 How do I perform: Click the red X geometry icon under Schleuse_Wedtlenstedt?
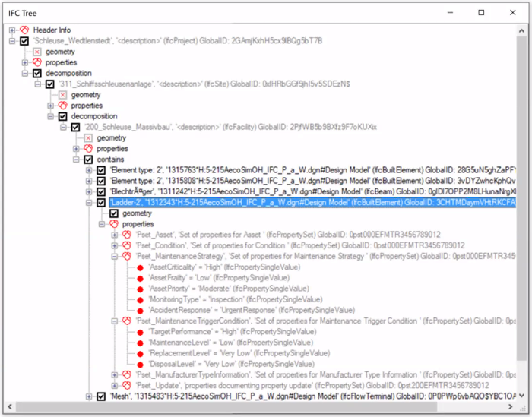click(37, 52)
